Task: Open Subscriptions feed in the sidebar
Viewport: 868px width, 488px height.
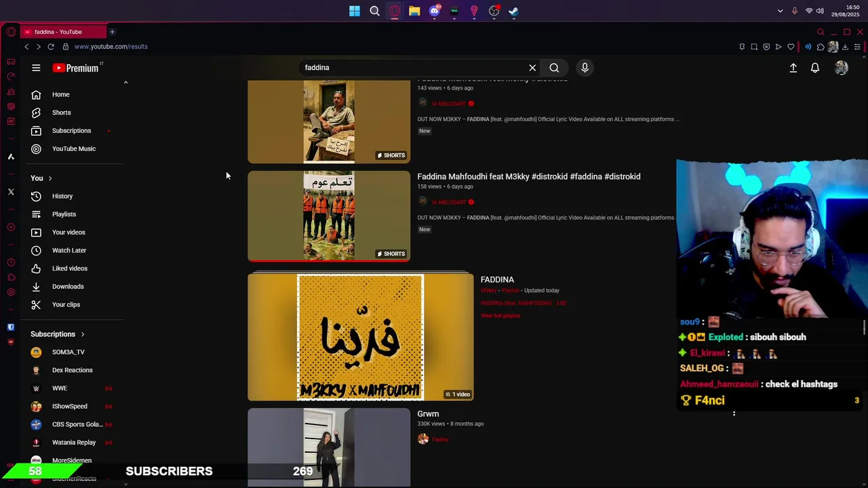Action: pyautogui.click(x=75, y=131)
